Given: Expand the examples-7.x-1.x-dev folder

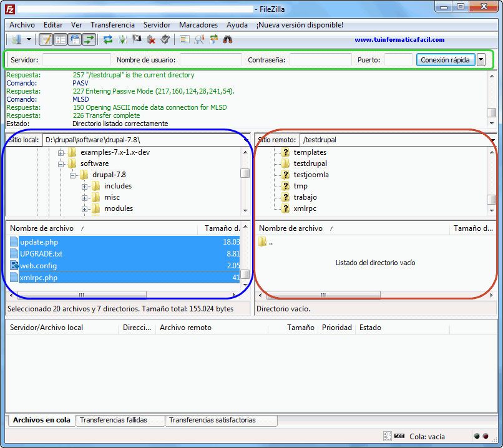Looking at the screenshot, I should (x=61, y=153).
